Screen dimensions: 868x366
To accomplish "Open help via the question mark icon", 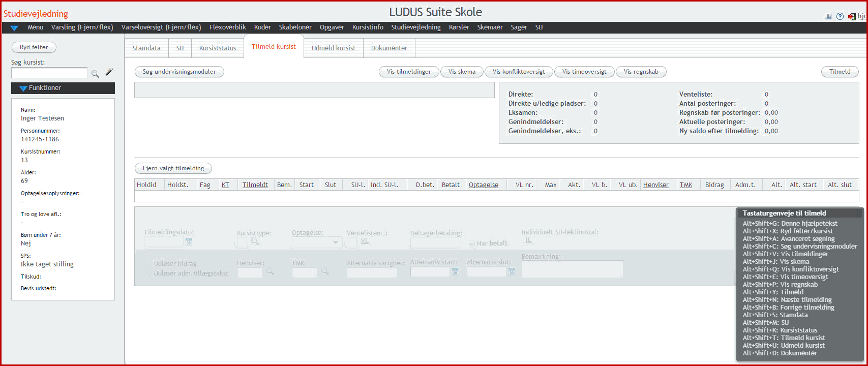I will click(x=840, y=16).
